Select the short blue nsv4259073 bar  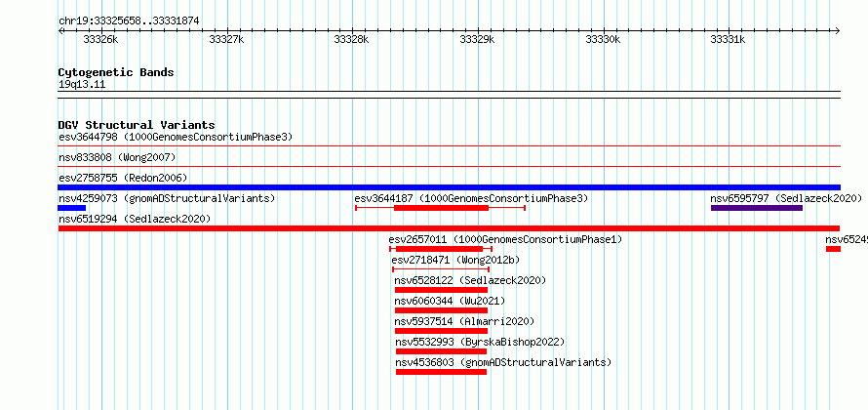[71, 208]
